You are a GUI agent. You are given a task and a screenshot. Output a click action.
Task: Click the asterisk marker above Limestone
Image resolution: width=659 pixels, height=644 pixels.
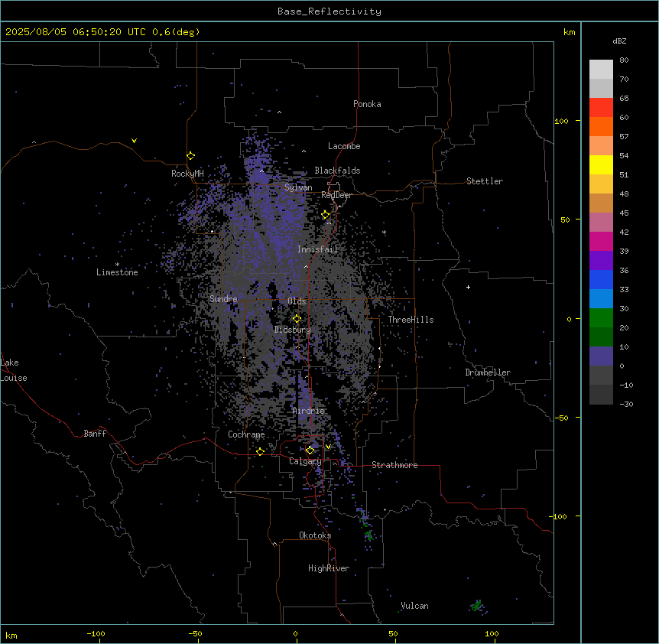point(117,265)
